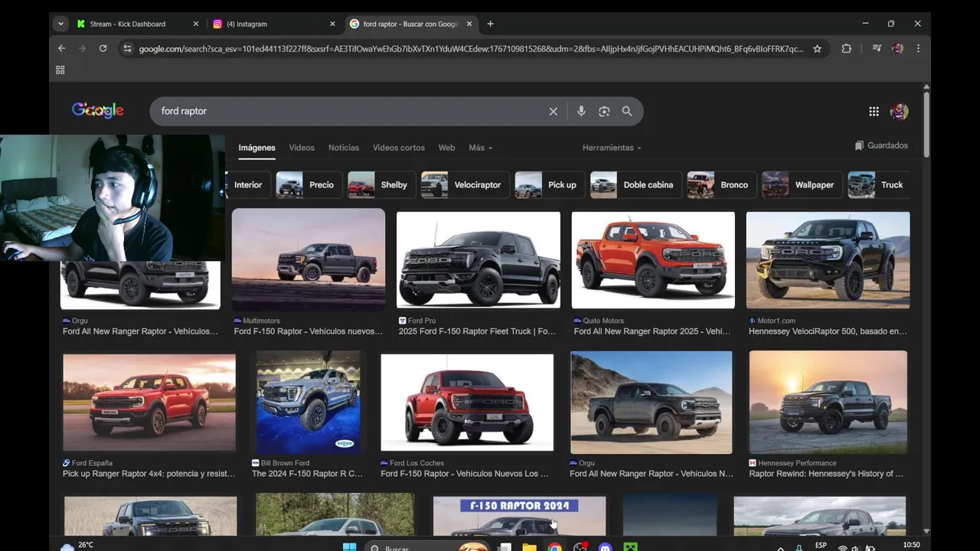The width and height of the screenshot is (980, 551).
Task: Filter images by Interior chip
Action: coord(247,185)
